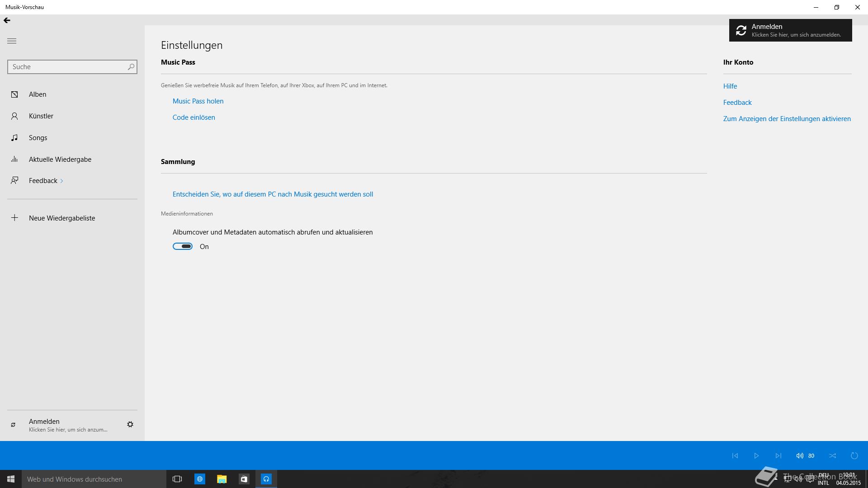Click the Anmelden notification popup

point(790,30)
